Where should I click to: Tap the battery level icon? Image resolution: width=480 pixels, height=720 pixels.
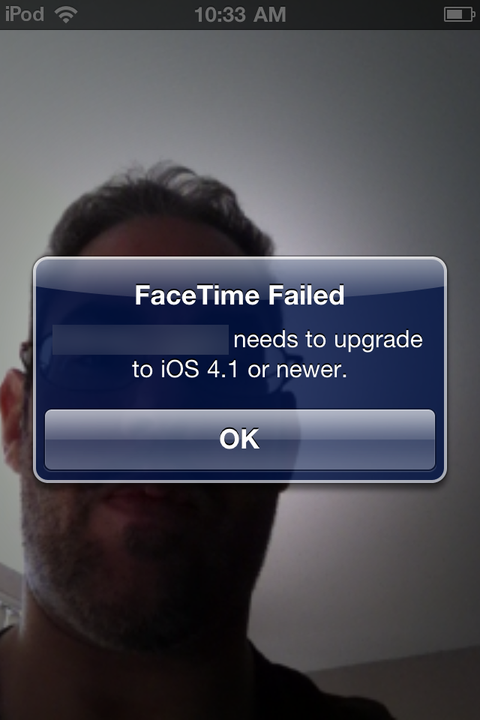(459, 15)
